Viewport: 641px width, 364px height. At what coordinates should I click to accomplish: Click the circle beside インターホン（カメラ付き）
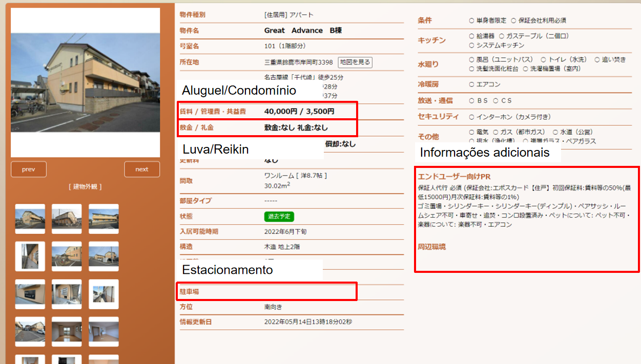471,117
